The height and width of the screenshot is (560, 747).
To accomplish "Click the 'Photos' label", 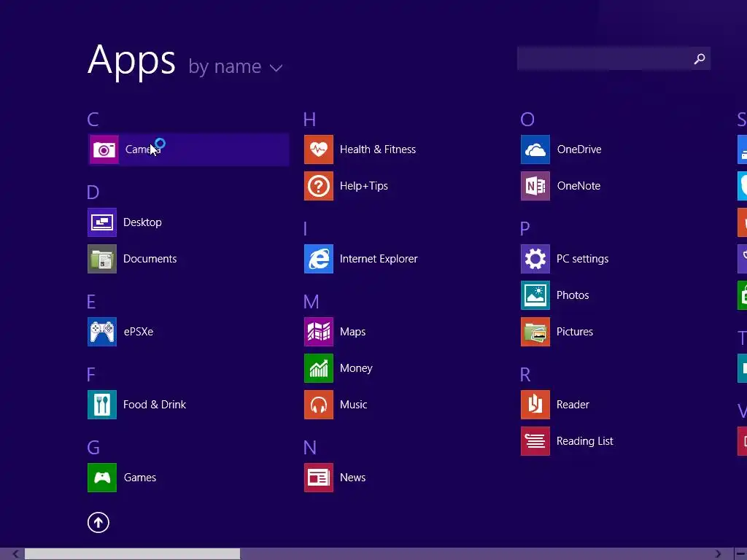I will tap(573, 295).
